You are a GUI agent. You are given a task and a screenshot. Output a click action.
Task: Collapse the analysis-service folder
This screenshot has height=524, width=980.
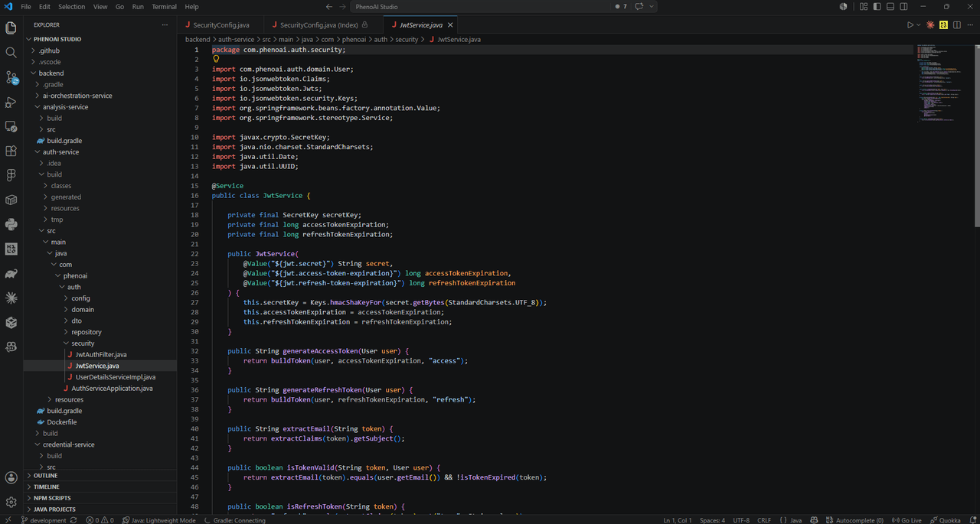100,107
